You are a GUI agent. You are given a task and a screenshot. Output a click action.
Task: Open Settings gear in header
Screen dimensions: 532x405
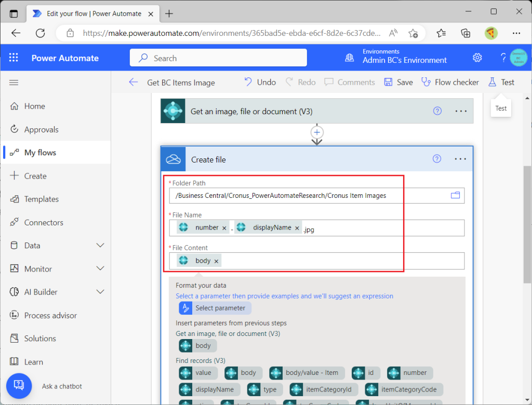point(477,58)
